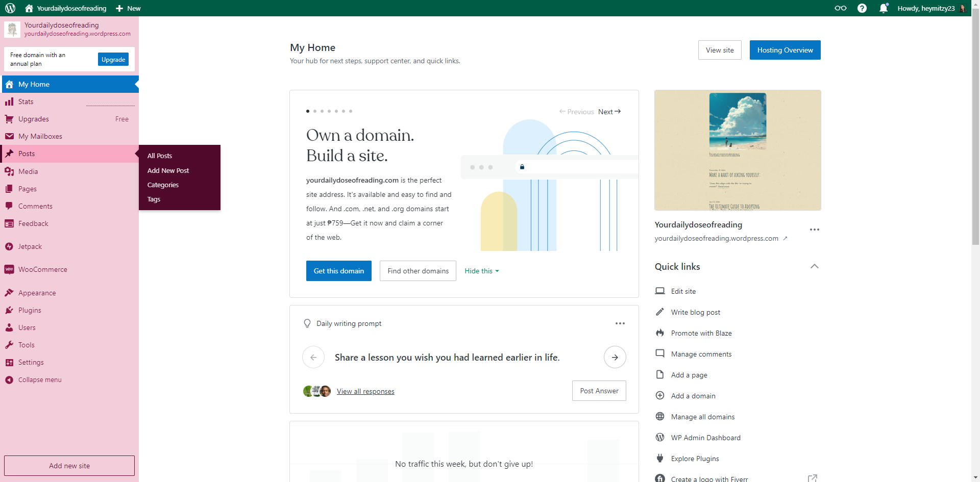Click Post Answer button
The width and height of the screenshot is (980, 482).
pos(599,391)
